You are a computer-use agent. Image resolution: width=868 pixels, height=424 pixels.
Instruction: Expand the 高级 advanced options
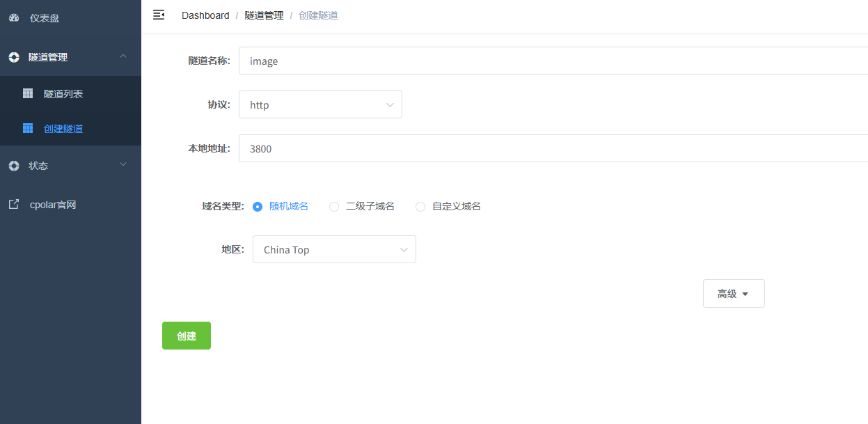click(x=733, y=294)
